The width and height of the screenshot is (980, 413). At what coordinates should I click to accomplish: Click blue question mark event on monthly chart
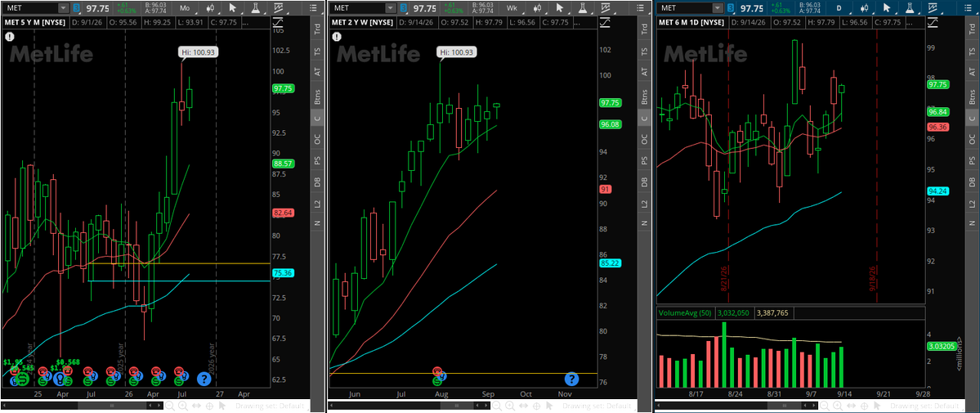(204, 379)
